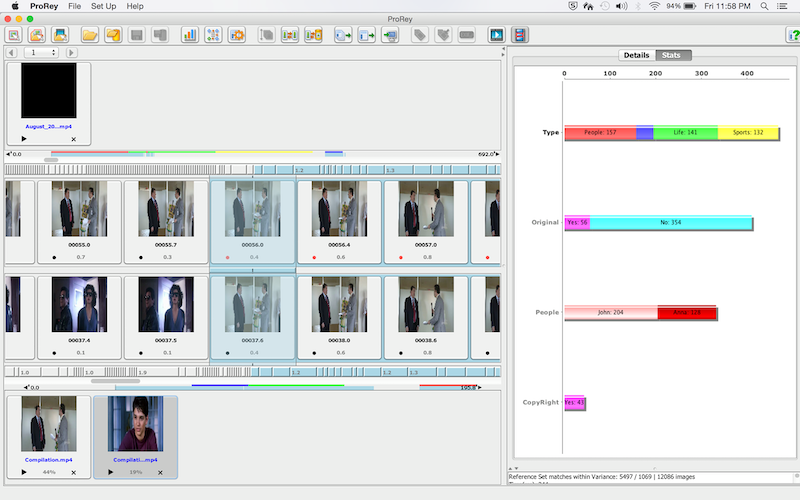Open the bar chart statistics icon
800x500 pixels.
click(x=189, y=35)
